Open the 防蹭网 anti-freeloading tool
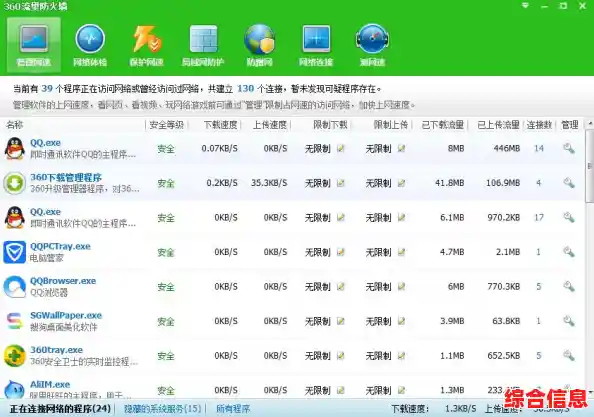This screenshot has width=594, height=417. tap(259, 45)
